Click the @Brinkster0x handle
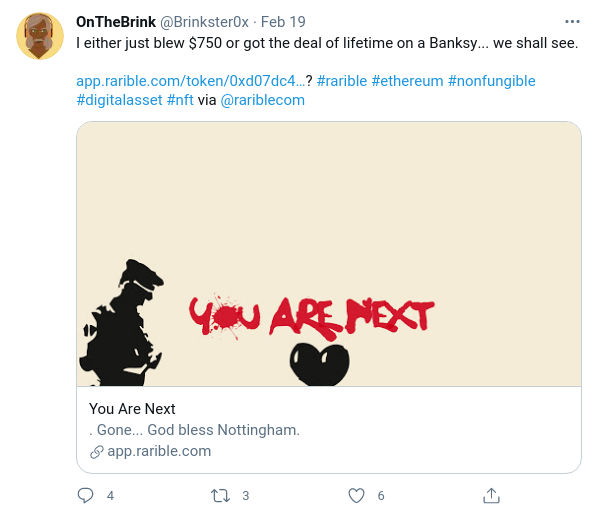Viewport: 598px width, 516px height. click(204, 22)
